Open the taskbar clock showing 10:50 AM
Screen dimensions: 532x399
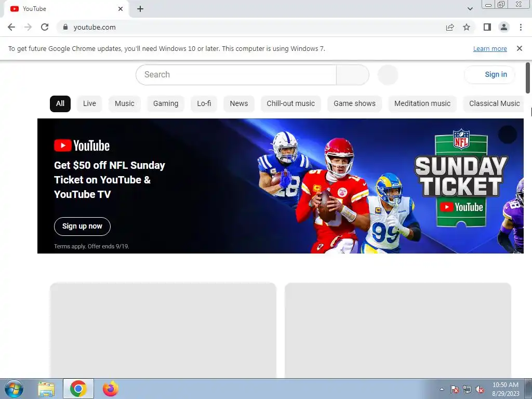point(505,389)
